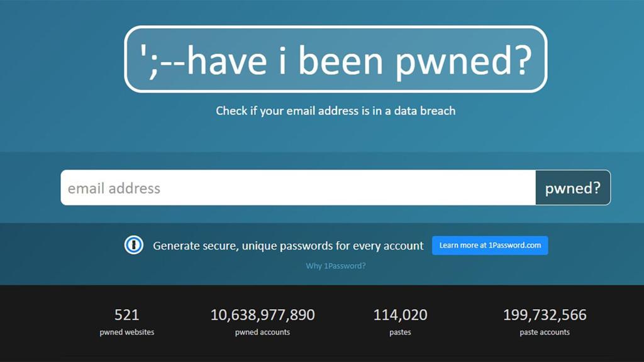
Task: Click the 114,020 pastes counter
Action: pyautogui.click(x=401, y=314)
